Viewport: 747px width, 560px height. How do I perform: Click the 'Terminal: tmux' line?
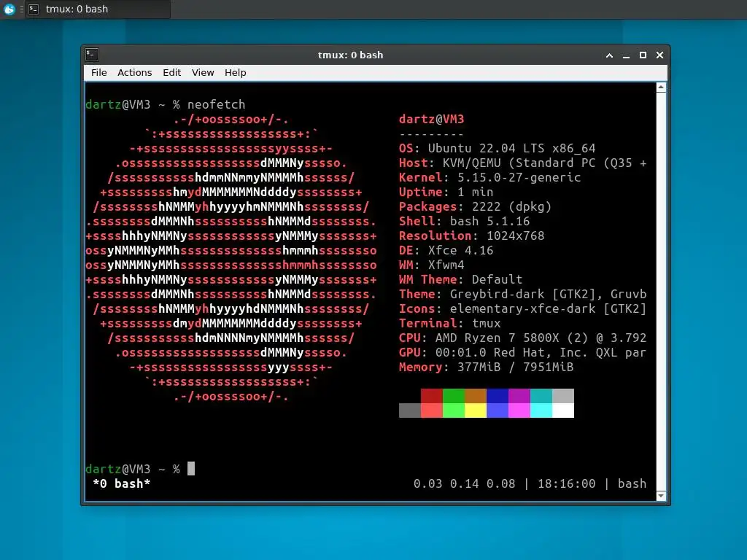(449, 323)
